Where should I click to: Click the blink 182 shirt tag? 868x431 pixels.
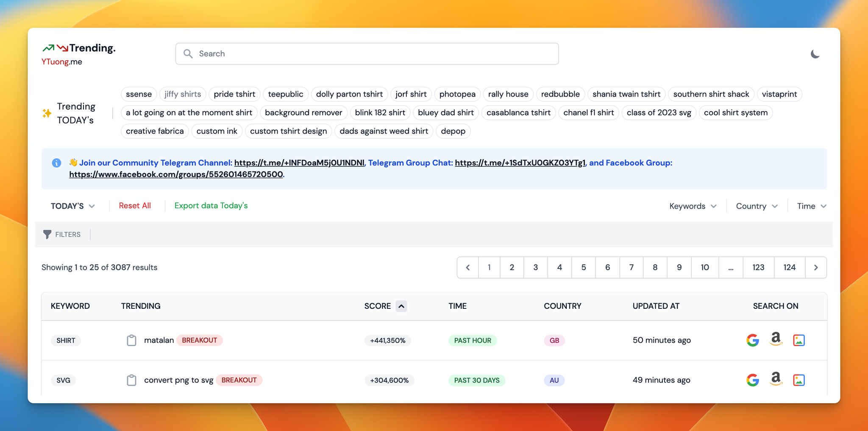click(x=380, y=113)
